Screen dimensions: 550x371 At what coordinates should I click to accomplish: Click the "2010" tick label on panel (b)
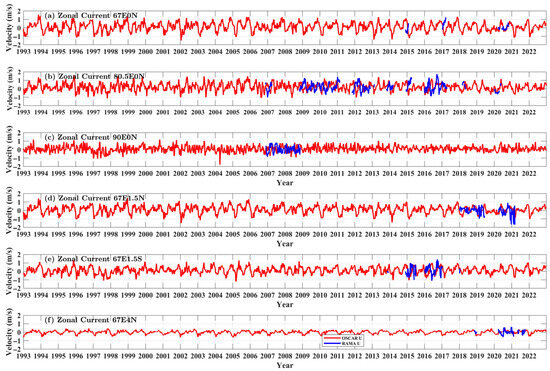[320, 113]
